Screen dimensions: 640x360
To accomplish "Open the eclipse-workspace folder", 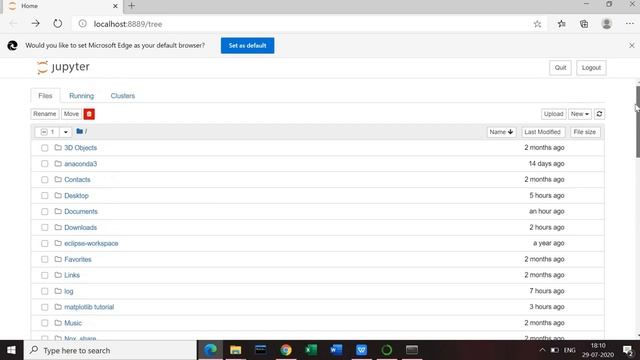I will point(91,243).
